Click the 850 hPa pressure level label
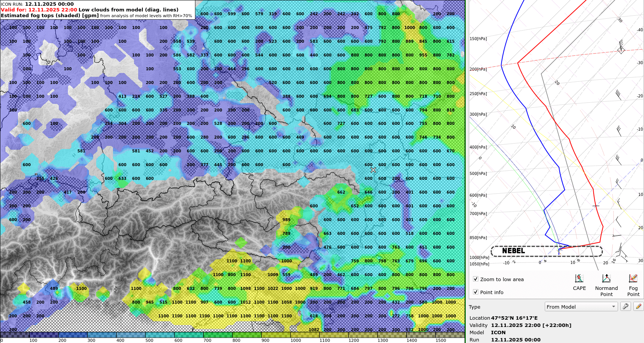 click(x=478, y=238)
